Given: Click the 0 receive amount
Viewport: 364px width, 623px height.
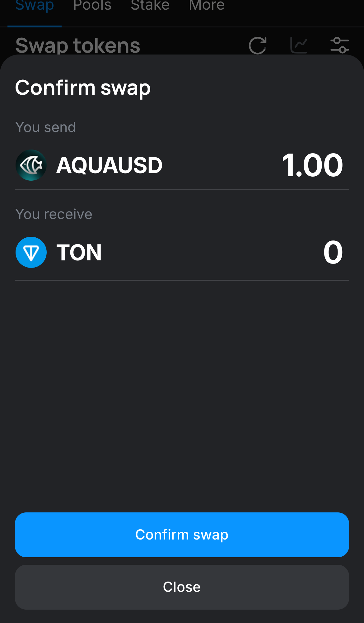Looking at the screenshot, I should coord(333,252).
